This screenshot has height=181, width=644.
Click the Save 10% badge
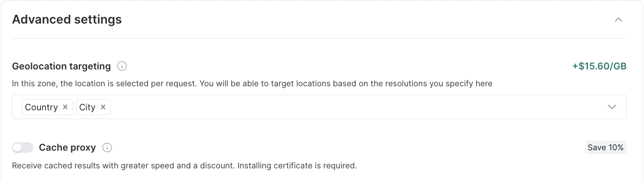click(606, 147)
